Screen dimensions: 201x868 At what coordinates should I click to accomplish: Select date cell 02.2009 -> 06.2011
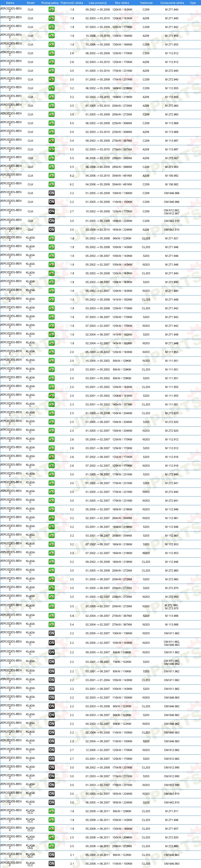(x=98, y=811)
